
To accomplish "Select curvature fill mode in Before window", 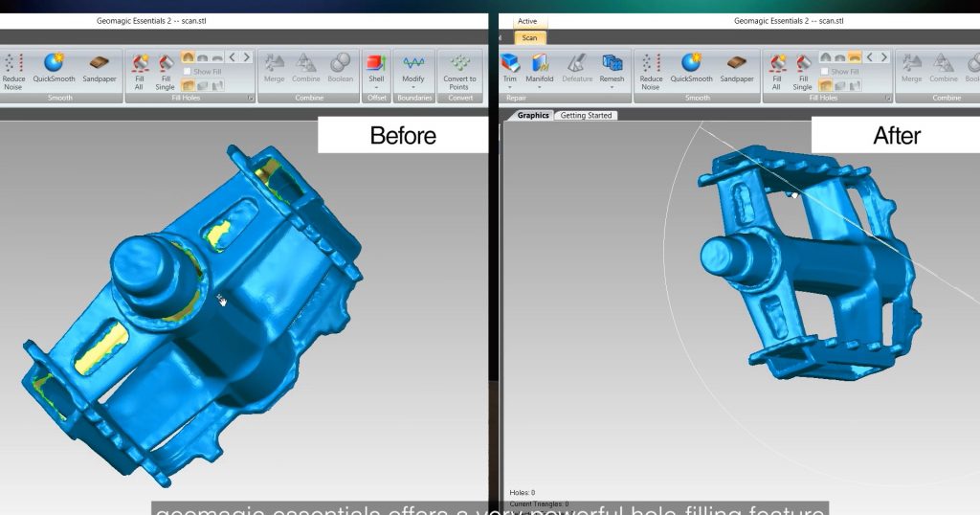I will [x=188, y=57].
